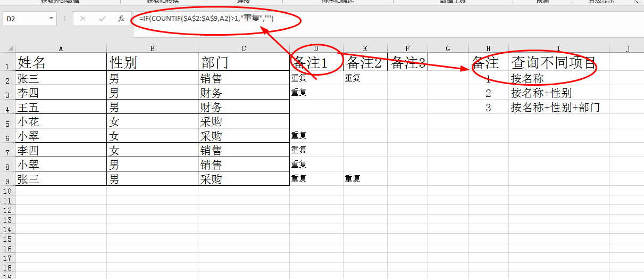Click cell 李四 in row 7
This screenshot has height=279, width=644.
click(x=61, y=150)
